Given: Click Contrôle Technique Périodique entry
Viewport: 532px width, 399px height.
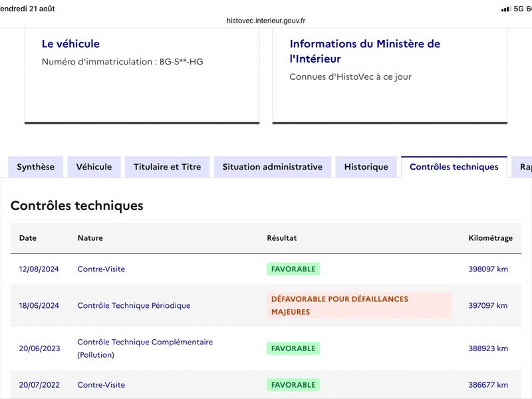Looking at the screenshot, I should tap(134, 306).
